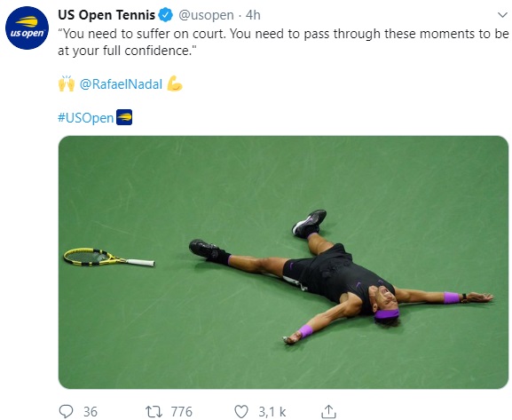Click the flexed biceps emoji

(175, 83)
